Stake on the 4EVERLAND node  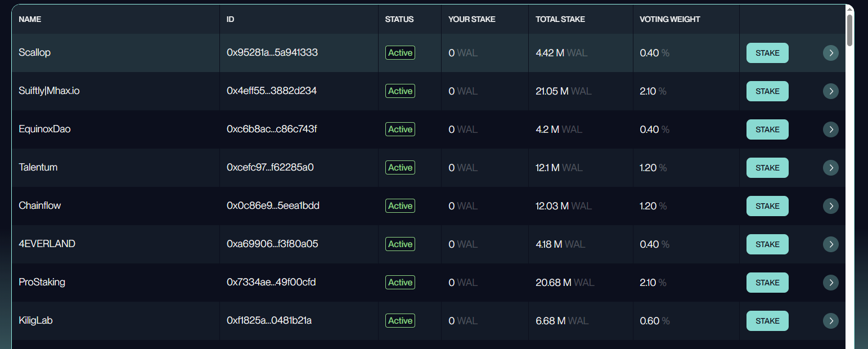click(767, 244)
